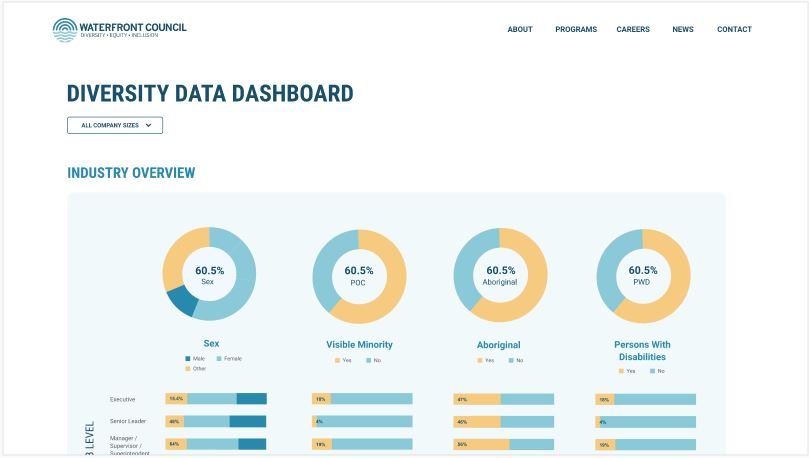
Task: Toggle Yes legend swatch under Visible Minority
Action: (x=337, y=360)
